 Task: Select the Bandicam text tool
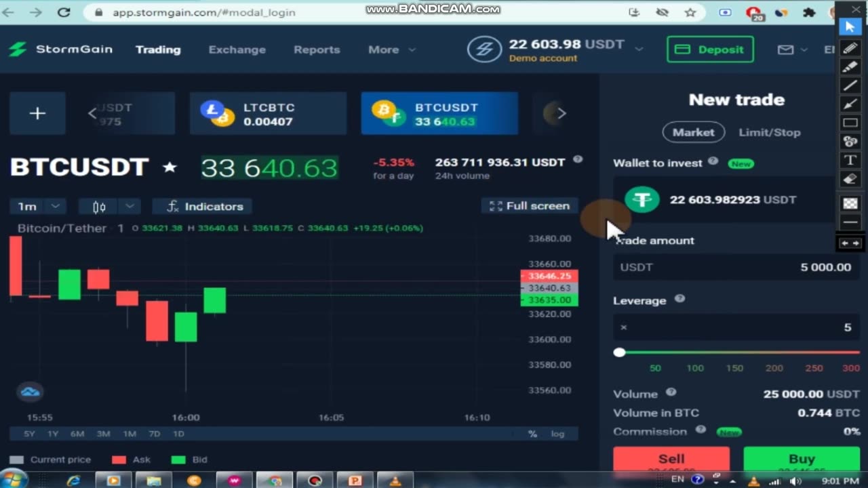[850, 161]
